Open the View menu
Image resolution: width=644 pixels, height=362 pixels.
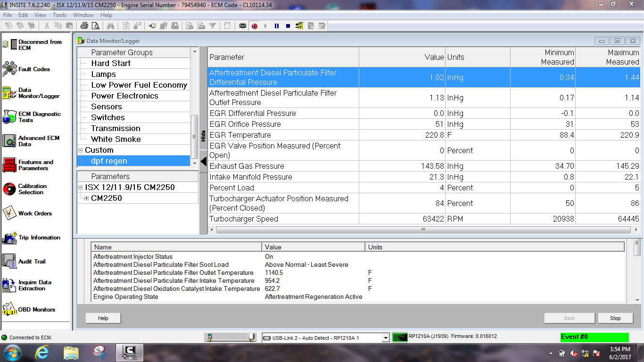pos(41,15)
